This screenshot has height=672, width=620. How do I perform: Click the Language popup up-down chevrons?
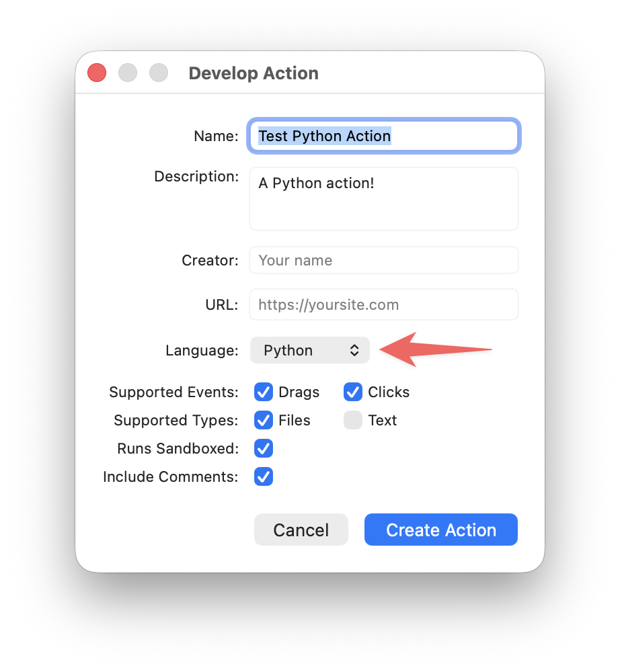354,350
